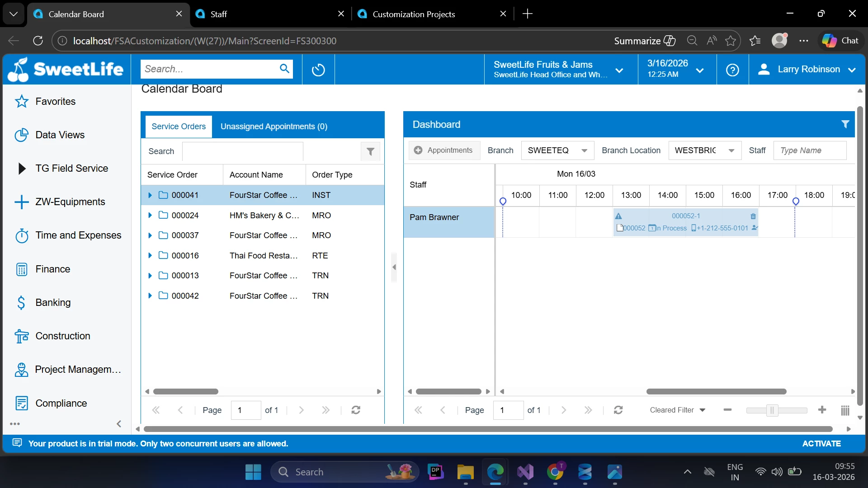868x488 pixels.
Task: Open the Cleared Filter dropdown
Action: click(x=677, y=410)
